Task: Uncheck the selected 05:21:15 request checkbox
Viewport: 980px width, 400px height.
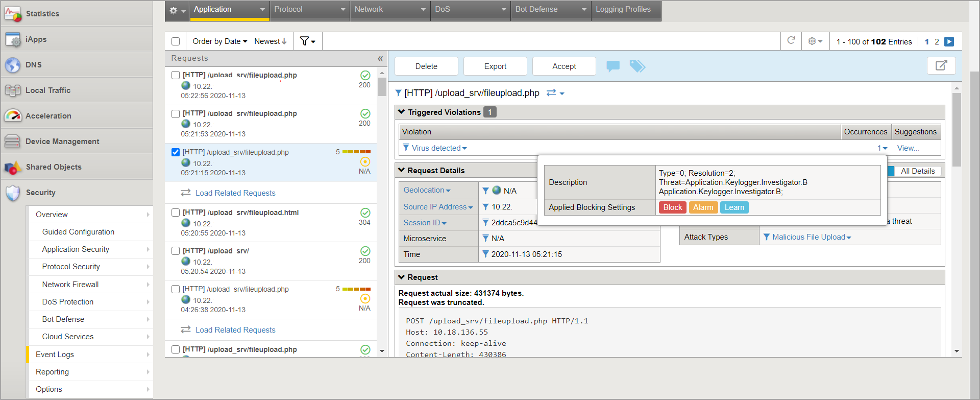Action: coord(176,152)
